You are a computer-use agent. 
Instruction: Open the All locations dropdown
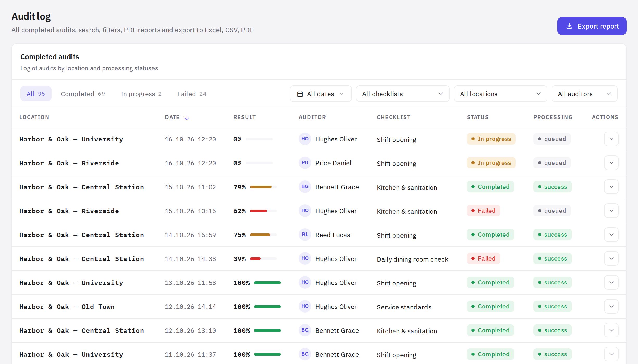tap(500, 94)
